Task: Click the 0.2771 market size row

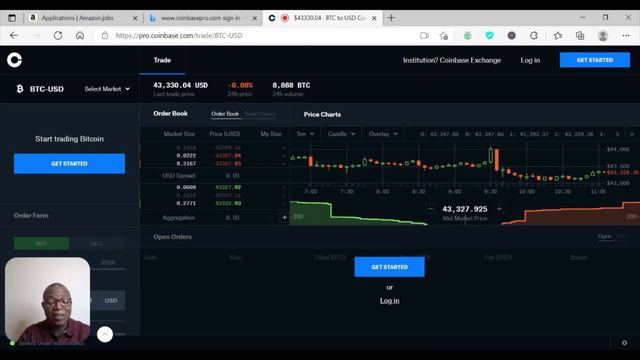Action: point(214,203)
